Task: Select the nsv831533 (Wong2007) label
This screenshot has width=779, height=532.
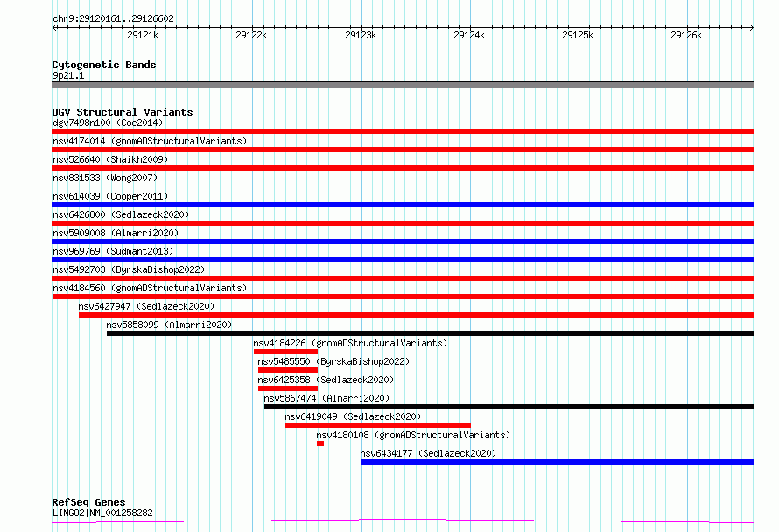Action: [x=105, y=178]
